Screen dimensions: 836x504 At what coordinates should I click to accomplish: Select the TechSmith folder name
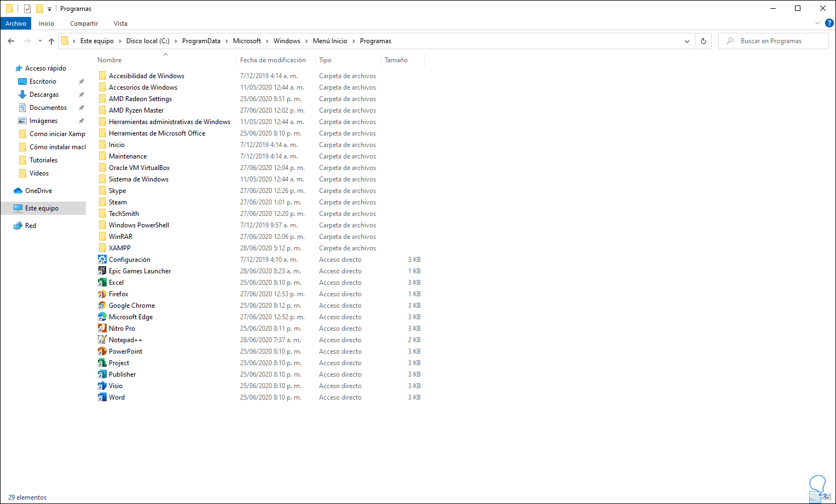[x=124, y=214]
